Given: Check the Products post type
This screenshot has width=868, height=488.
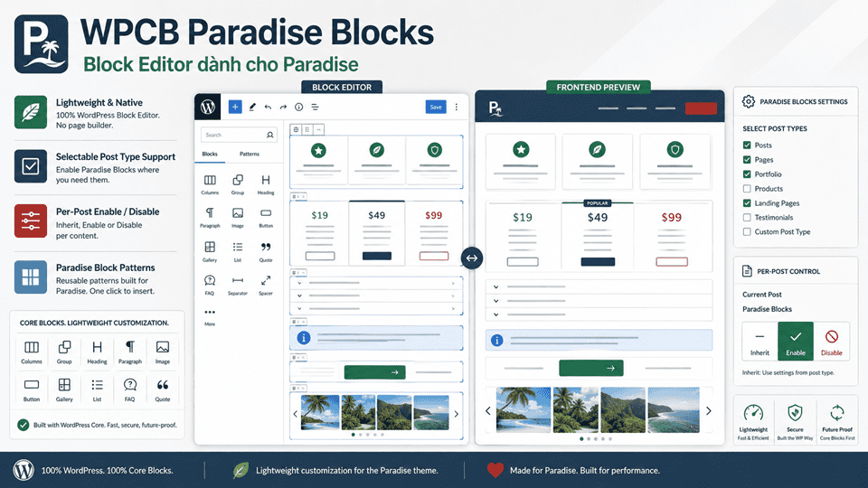Looking at the screenshot, I should coord(747,189).
